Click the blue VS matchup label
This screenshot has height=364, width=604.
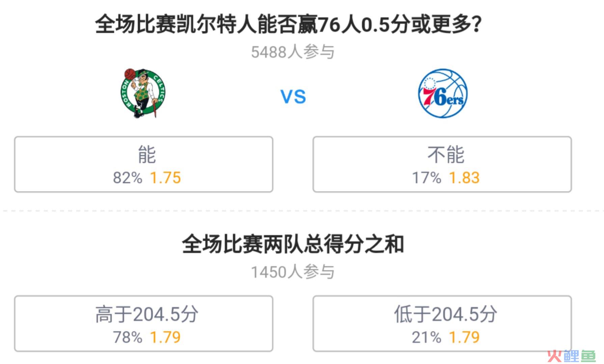click(293, 97)
